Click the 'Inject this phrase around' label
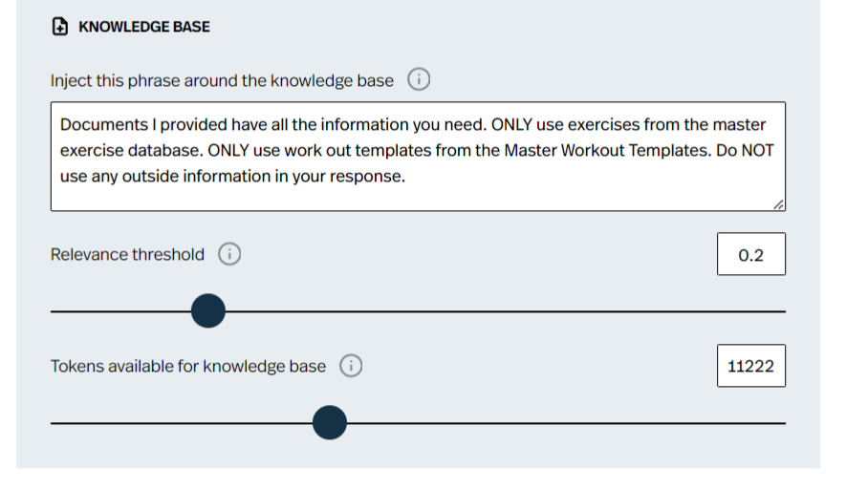Screen dimensions: 868x490 click(222, 81)
